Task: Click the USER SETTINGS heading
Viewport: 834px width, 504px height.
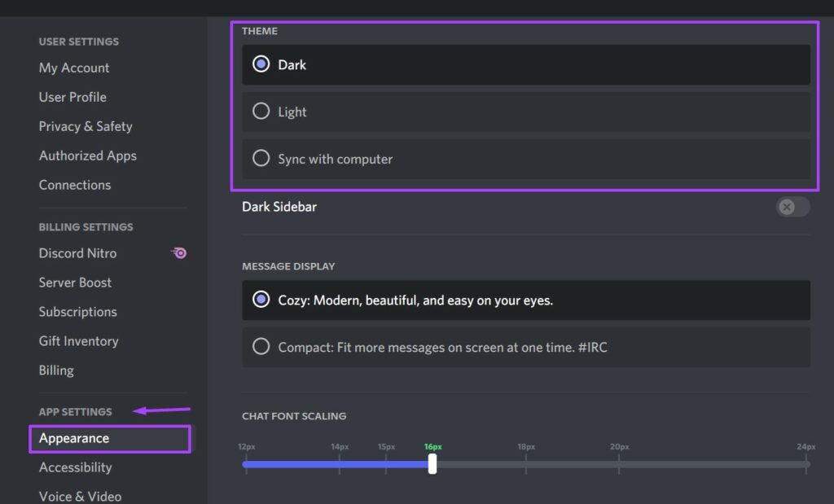Action: point(79,42)
